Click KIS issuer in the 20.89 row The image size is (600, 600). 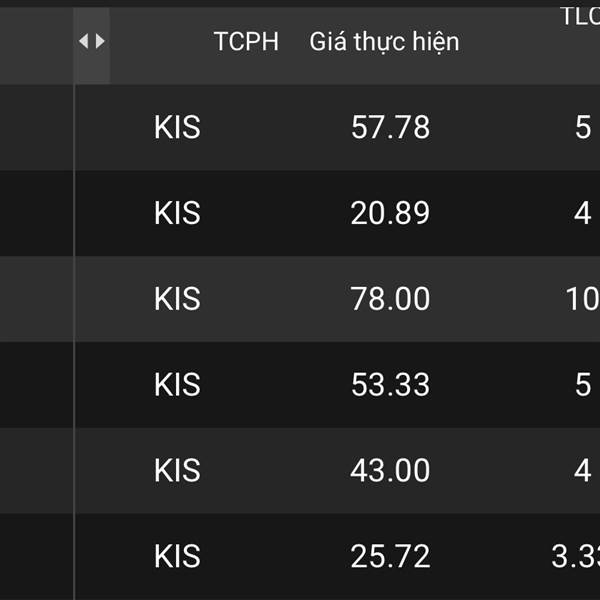tap(177, 213)
